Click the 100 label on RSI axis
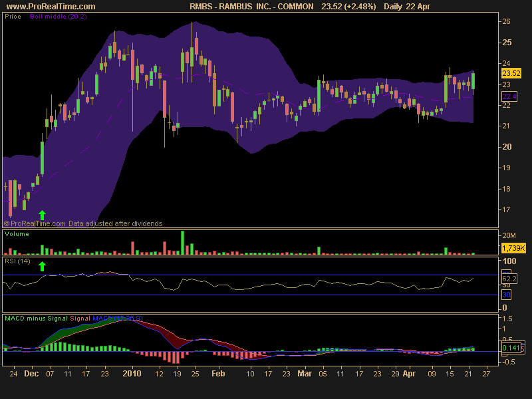 point(509,261)
